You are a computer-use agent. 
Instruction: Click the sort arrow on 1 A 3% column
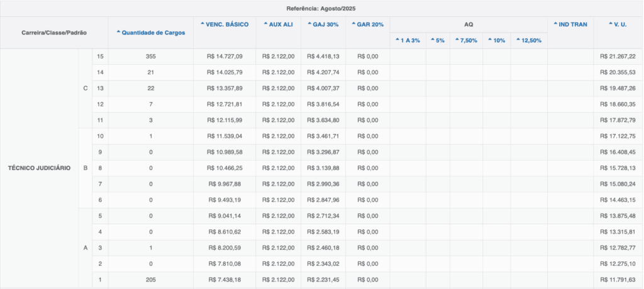[x=397, y=40]
